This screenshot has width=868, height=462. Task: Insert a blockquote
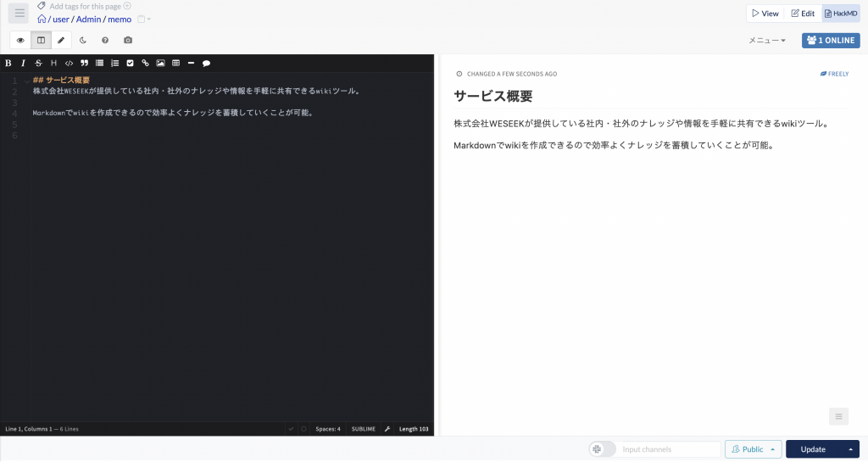point(84,63)
